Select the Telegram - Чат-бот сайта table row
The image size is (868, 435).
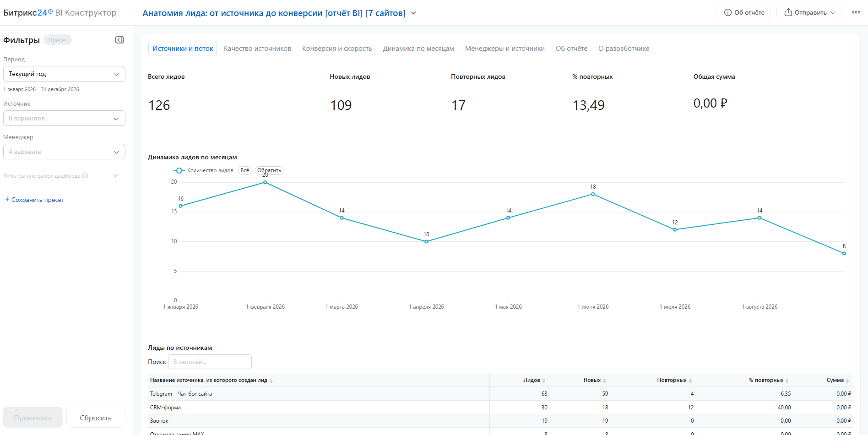(x=500, y=394)
